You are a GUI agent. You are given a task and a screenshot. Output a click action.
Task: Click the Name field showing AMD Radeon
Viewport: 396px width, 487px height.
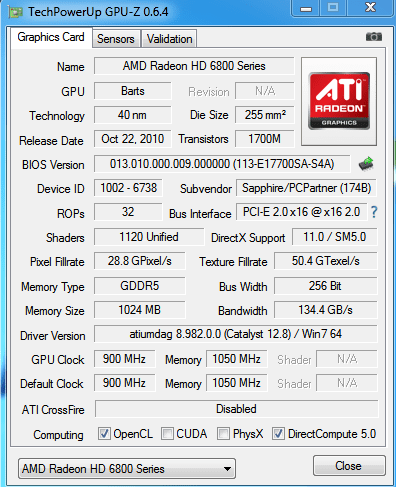click(x=194, y=66)
